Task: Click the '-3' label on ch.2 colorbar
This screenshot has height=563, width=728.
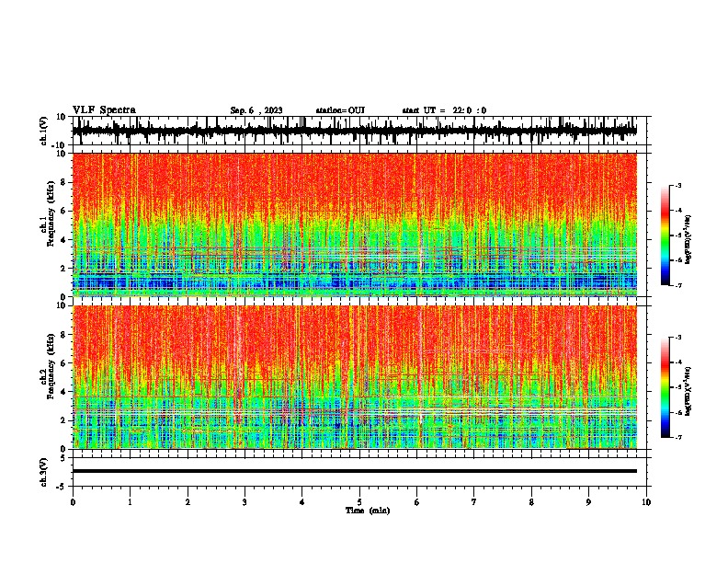Action: coord(678,338)
